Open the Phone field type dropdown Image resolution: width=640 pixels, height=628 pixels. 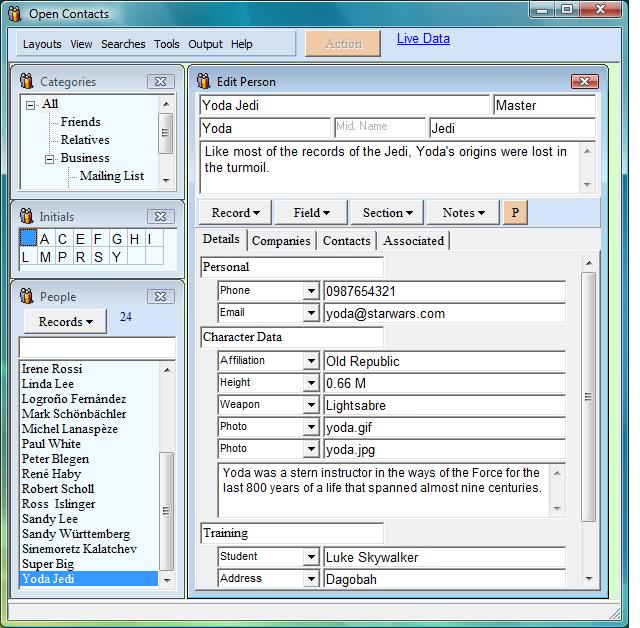click(x=311, y=291)
